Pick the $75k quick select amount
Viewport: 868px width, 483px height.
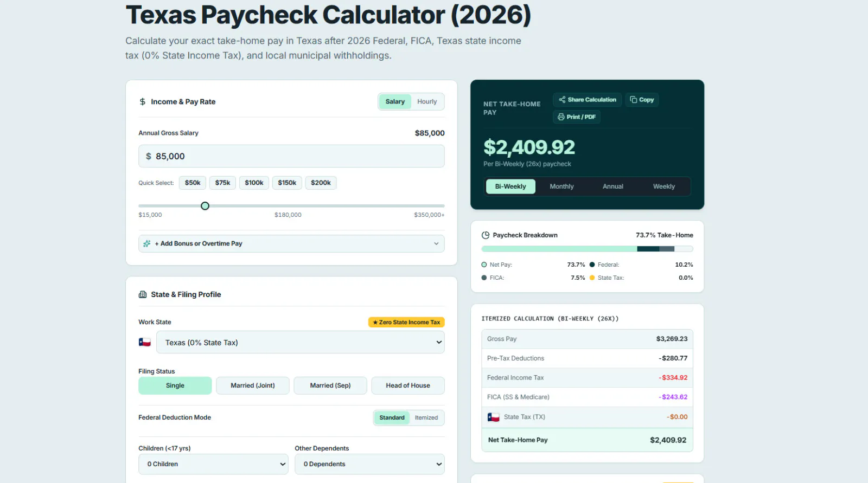[222, 183]
